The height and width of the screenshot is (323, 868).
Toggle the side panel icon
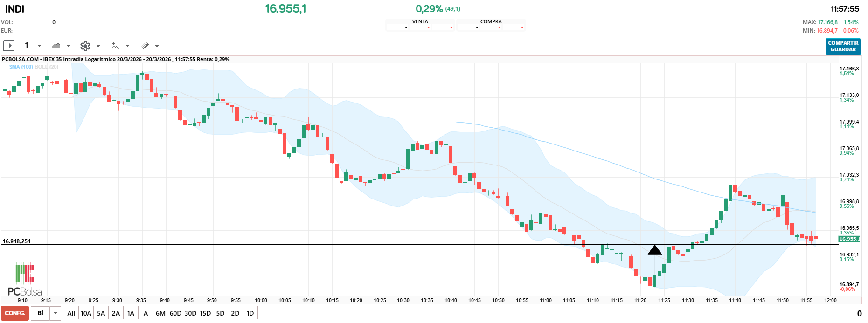click(x=9, y=46)
